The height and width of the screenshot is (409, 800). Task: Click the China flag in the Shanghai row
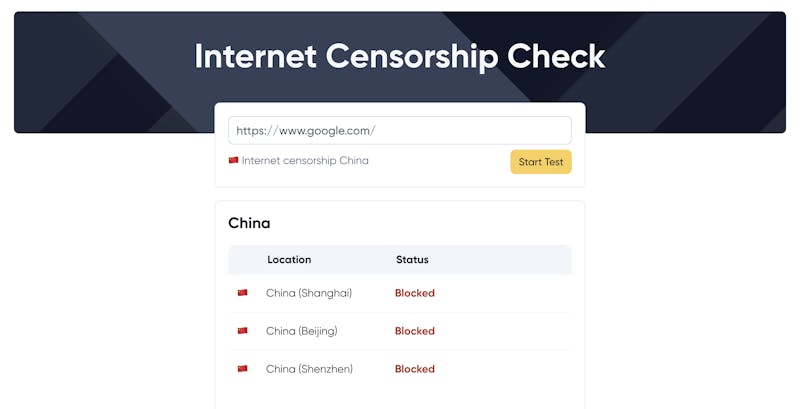tap(242, 293)
